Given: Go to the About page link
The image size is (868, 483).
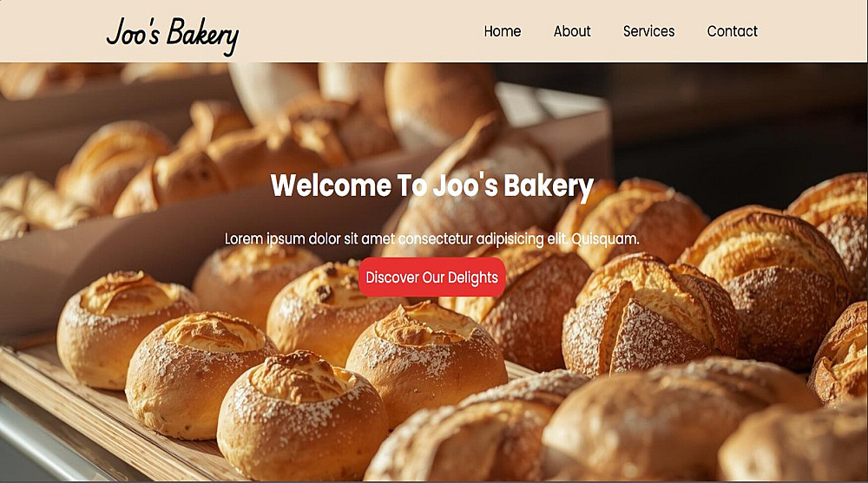Looking at the screenshot, I should point(572,31).
